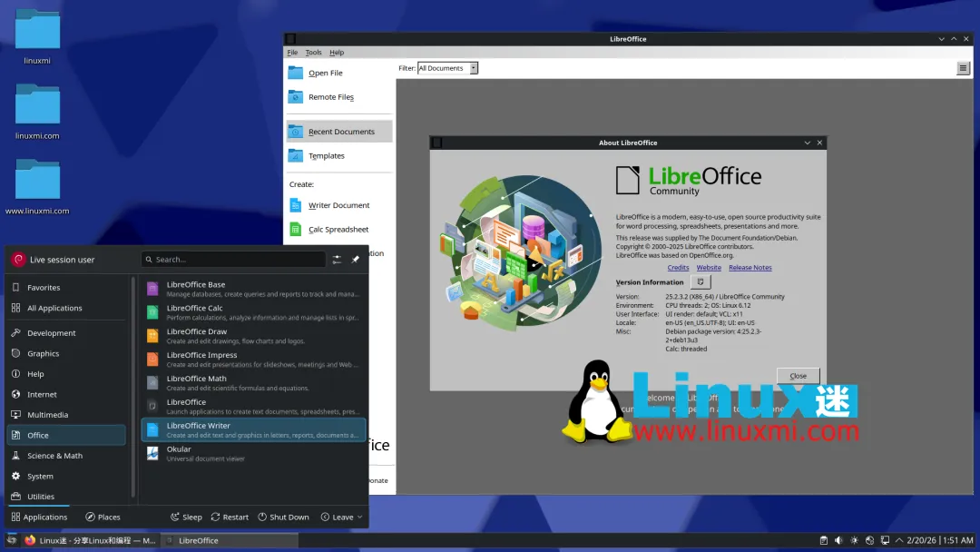980x552 pixels.
Task: Select the Favorites category in the launcher
Action: pyautogui.click(x=66, y=288)
